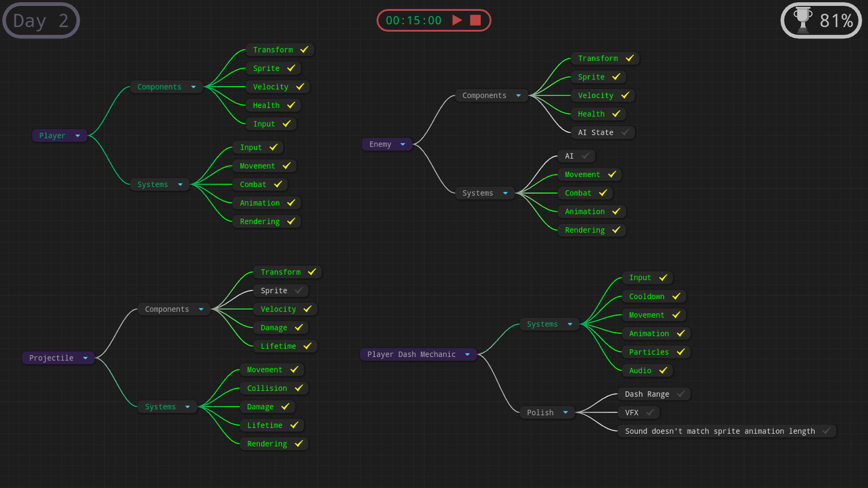Screen dimensions: 868x488
Task: Check Dash Range checkmark
Action: click(681, 394)
